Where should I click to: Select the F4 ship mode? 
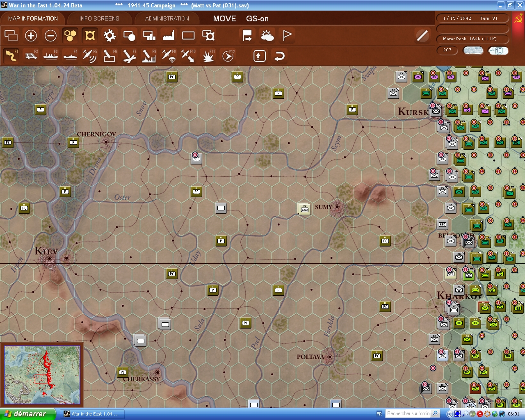pos(70,56)
